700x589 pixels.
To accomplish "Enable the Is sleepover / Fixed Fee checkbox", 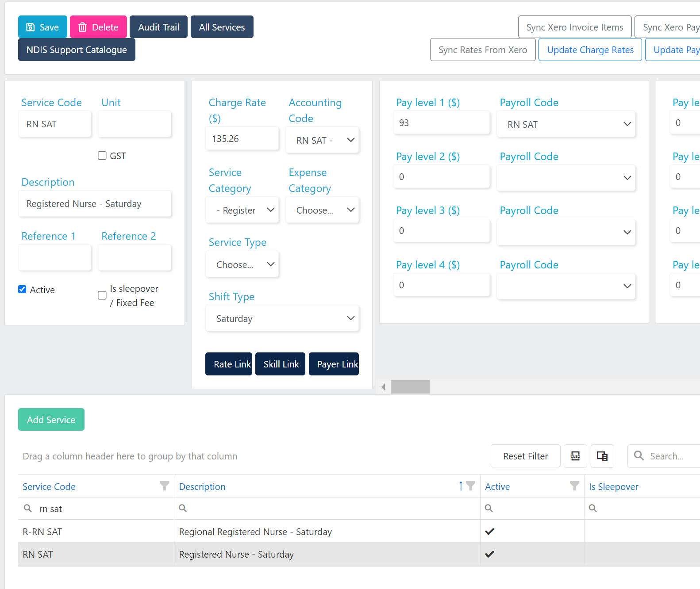I will 102,295.
